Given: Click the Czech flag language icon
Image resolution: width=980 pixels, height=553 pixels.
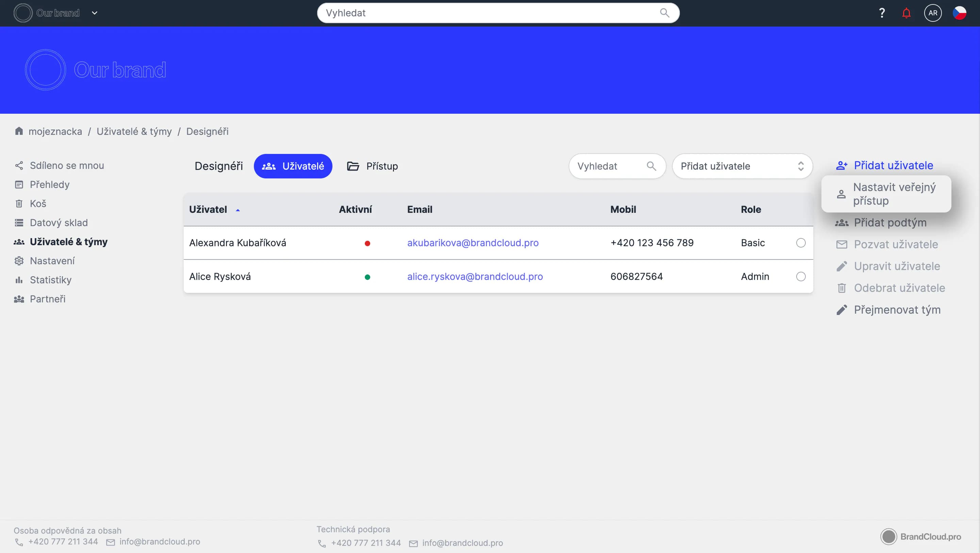Looking at the screenshot, I should point(959,13).
